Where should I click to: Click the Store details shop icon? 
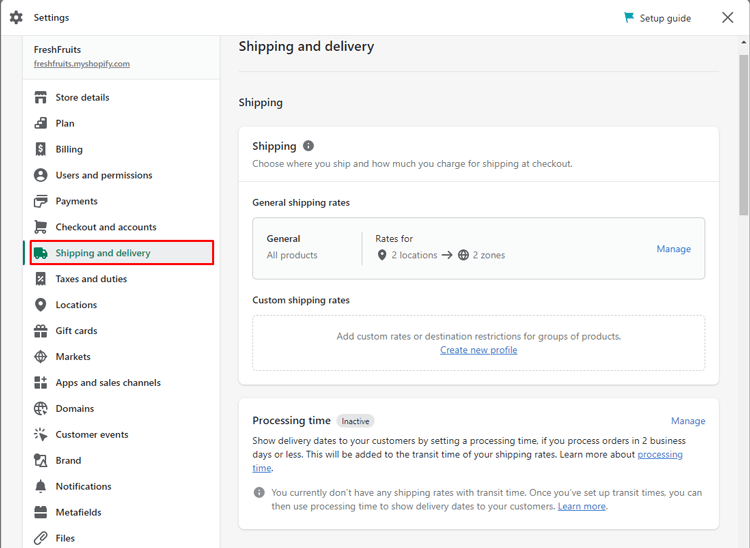pyautogui.click(x=41, y=98)
